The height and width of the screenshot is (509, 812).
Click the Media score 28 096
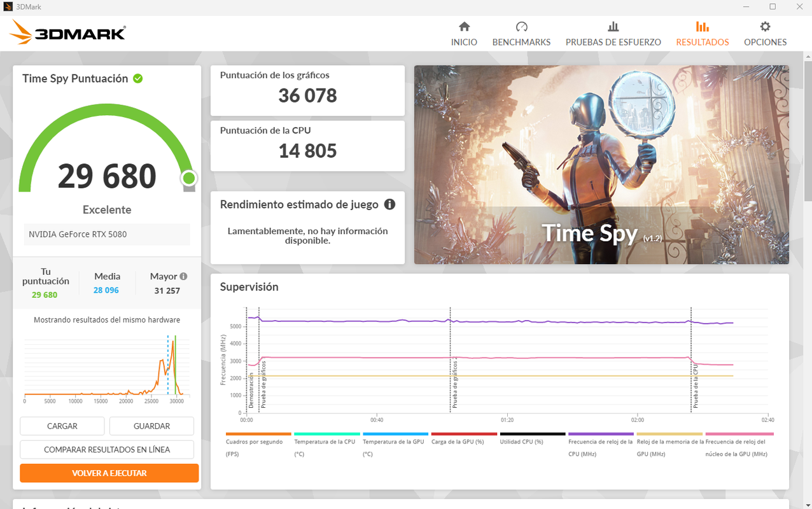tap(106, 290)
